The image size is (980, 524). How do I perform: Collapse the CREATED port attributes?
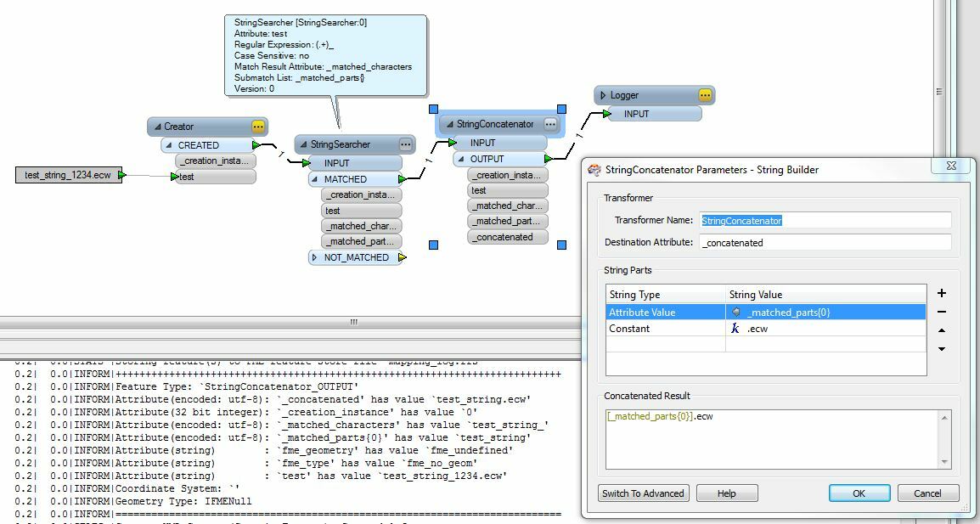pyautogui.click(x=170, y=145)
